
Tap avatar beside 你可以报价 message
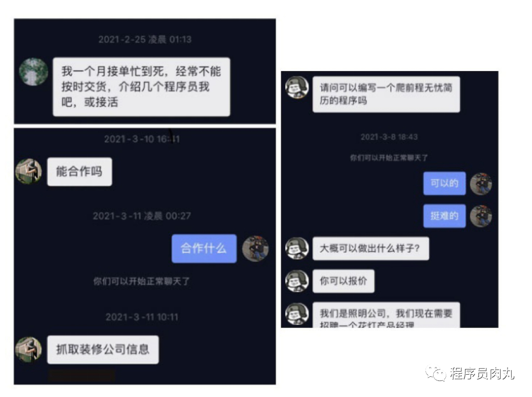(297, 281)
